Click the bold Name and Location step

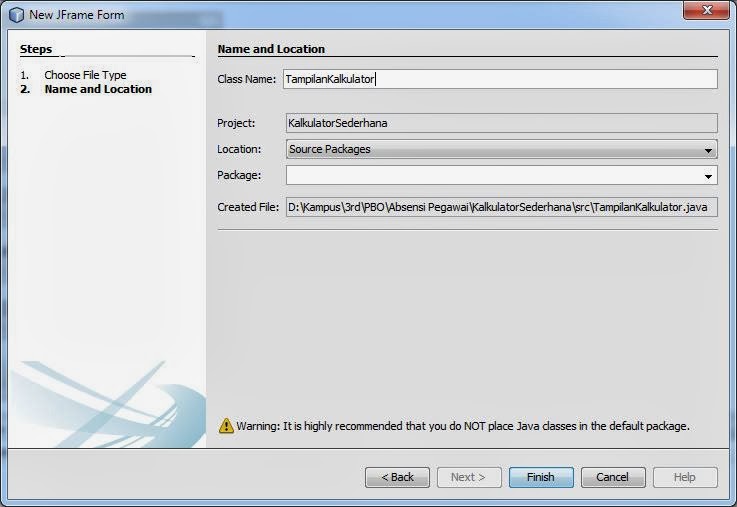[x=98, y=89]
